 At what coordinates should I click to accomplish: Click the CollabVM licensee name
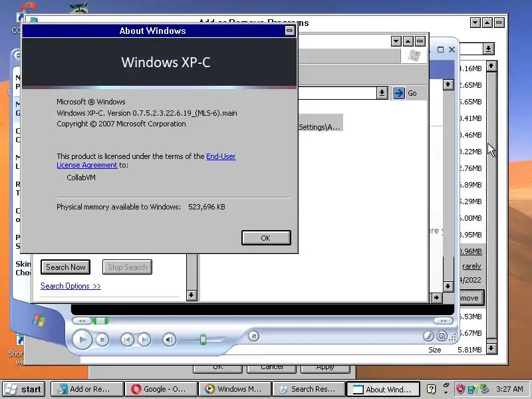81,178
